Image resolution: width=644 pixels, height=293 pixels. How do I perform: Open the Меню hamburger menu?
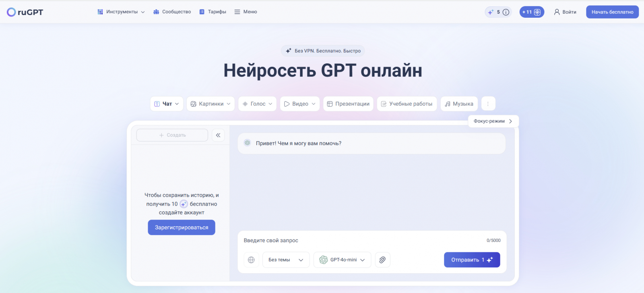(246, 12)
